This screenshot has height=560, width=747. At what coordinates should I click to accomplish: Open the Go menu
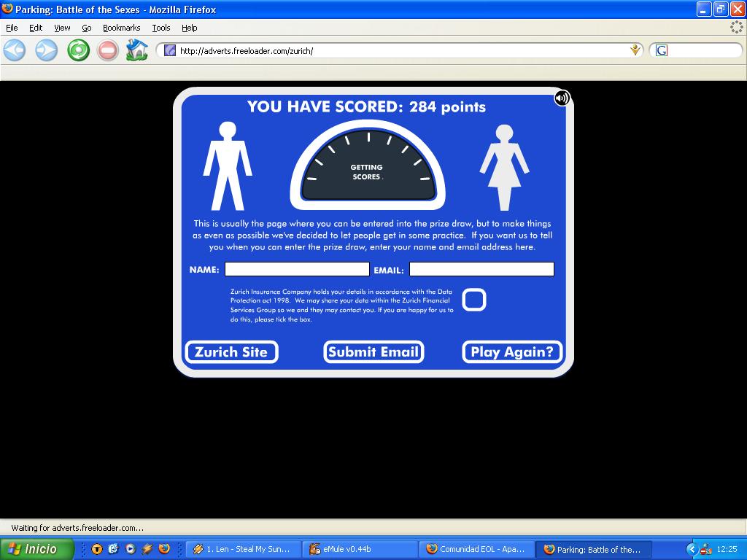tap(87, 28)
